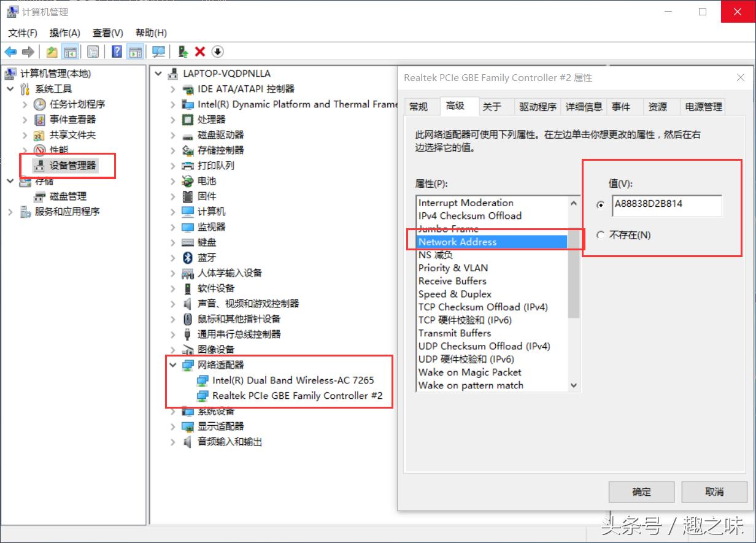Expand the IDE ATA/ATAPI 控制器 category
Image resolution: width=756 pixels, height=543 pixels.
click(x=173, y=89)
